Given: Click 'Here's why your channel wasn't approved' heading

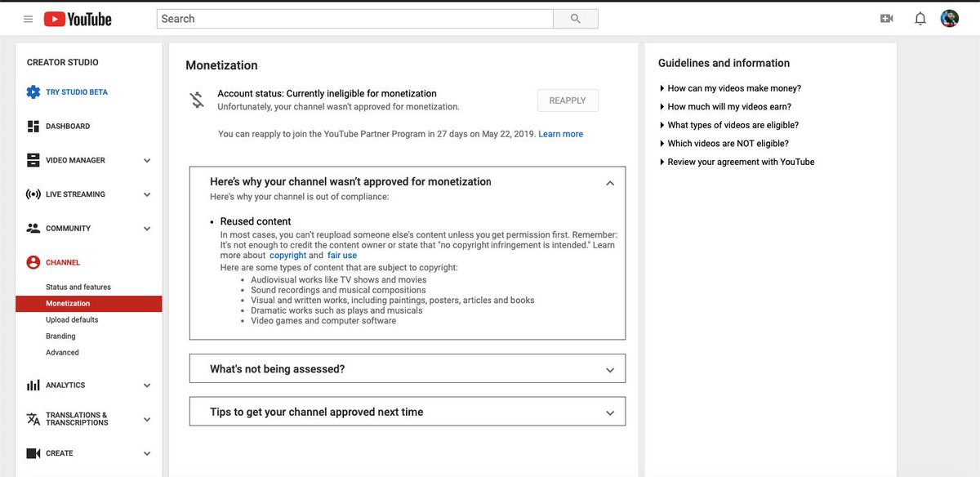Looking at the screenshot, I should coord(350,182).
